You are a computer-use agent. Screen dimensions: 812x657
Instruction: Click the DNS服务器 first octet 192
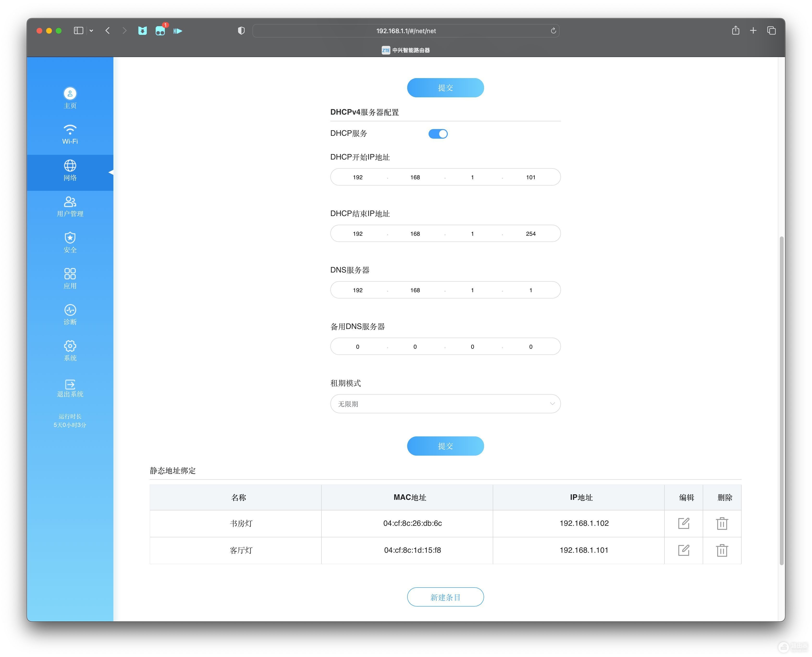[x=357, y=290]
